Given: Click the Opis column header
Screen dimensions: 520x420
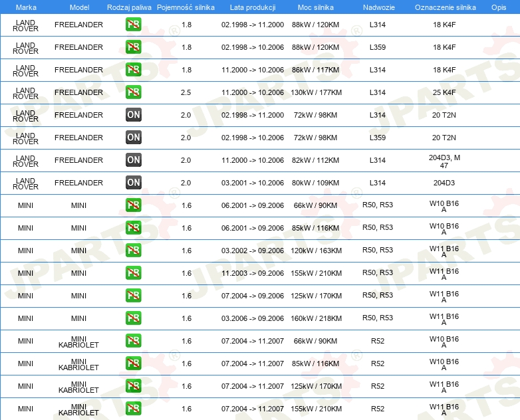Looking at the screenshot, I should [499, 7].
